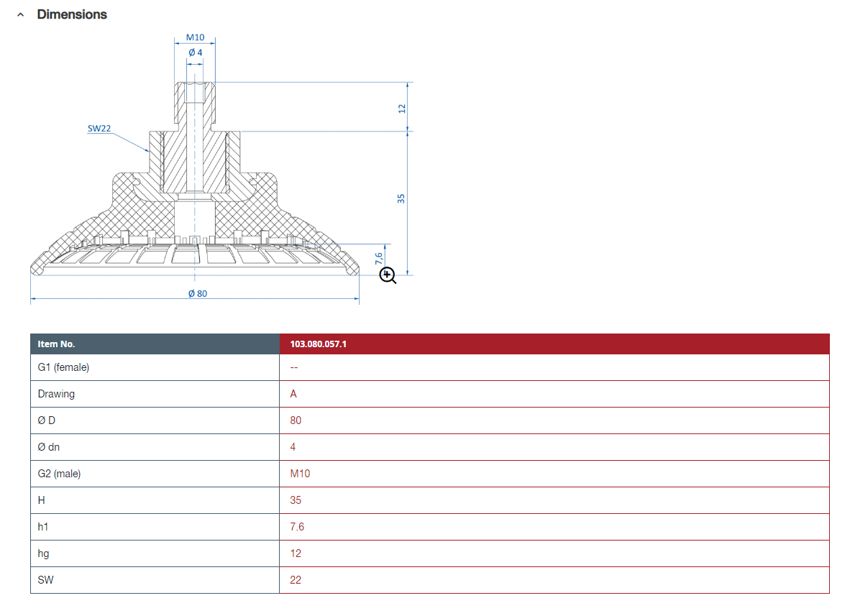Click the H row value 35
Screen dimensions: 850x616
click(x=296, y=500)
